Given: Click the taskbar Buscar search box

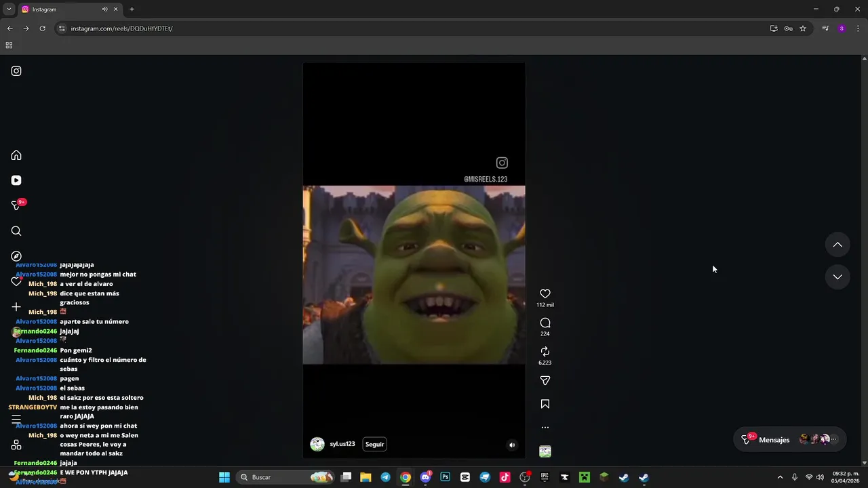Looking at the screenshot, I should tap(285, 477).
